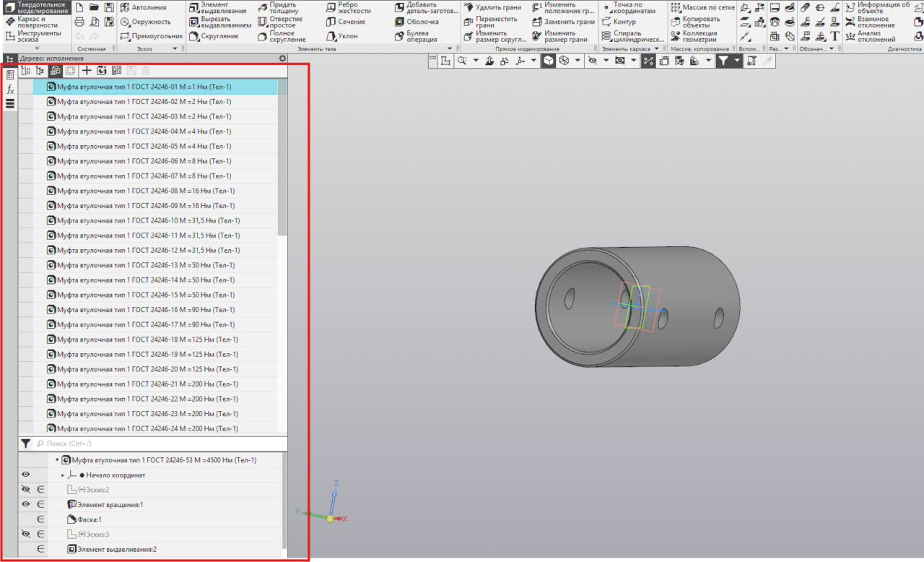924x562 pixels.
Task: Select execution ГОСТ 24246-10 М =31,5 Нм
Action: coord(148,220)
